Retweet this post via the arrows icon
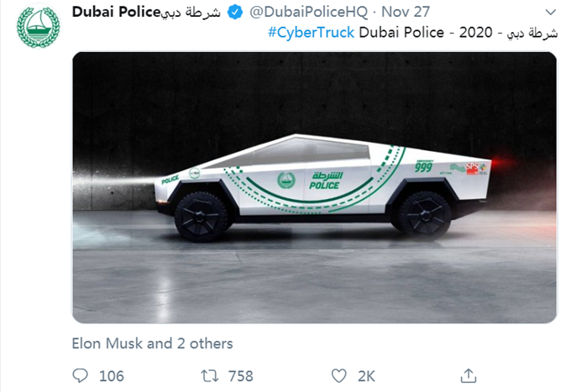The image size is (571, 392). [x=210, y=375]
